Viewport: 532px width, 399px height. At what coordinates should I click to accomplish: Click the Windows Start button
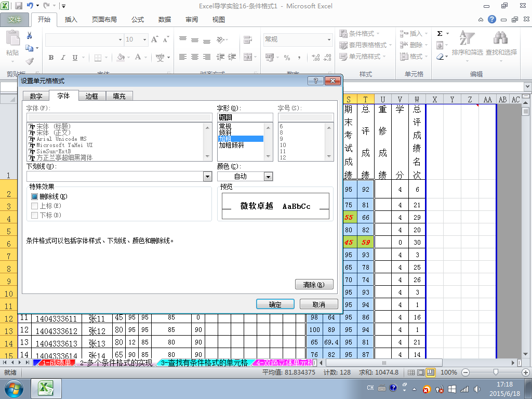tap(14, 389)
